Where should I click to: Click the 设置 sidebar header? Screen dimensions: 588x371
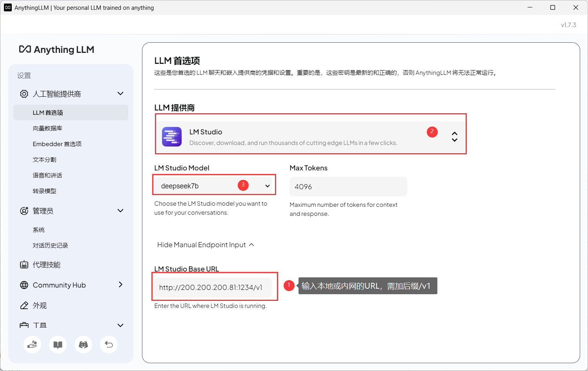24,76
